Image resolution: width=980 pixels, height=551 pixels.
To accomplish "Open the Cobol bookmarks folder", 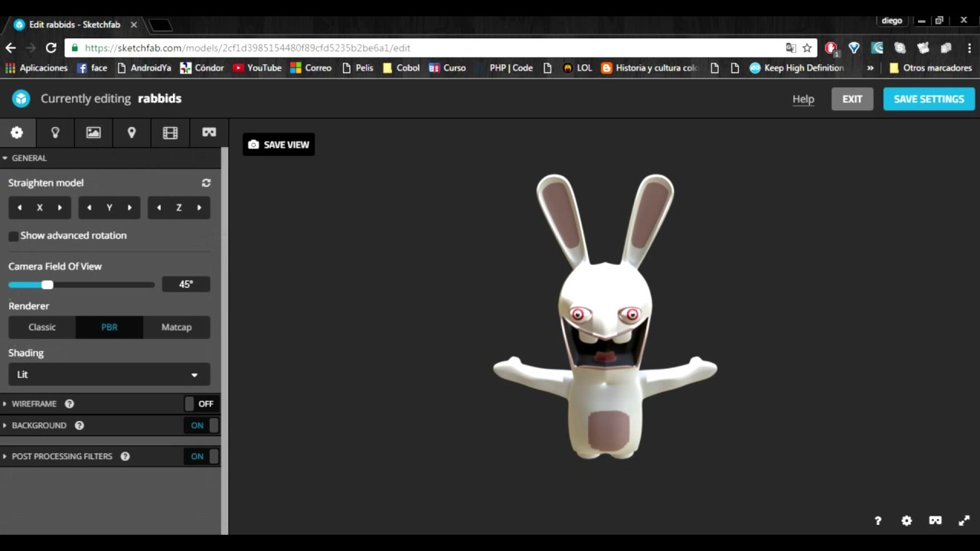I will [401, 68].
